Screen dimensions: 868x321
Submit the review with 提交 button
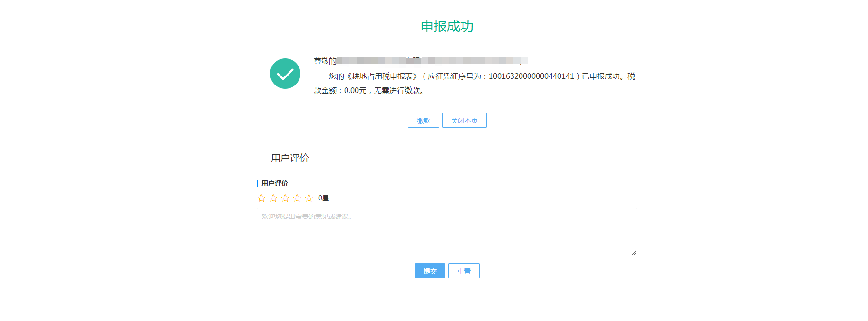[430, 271]
